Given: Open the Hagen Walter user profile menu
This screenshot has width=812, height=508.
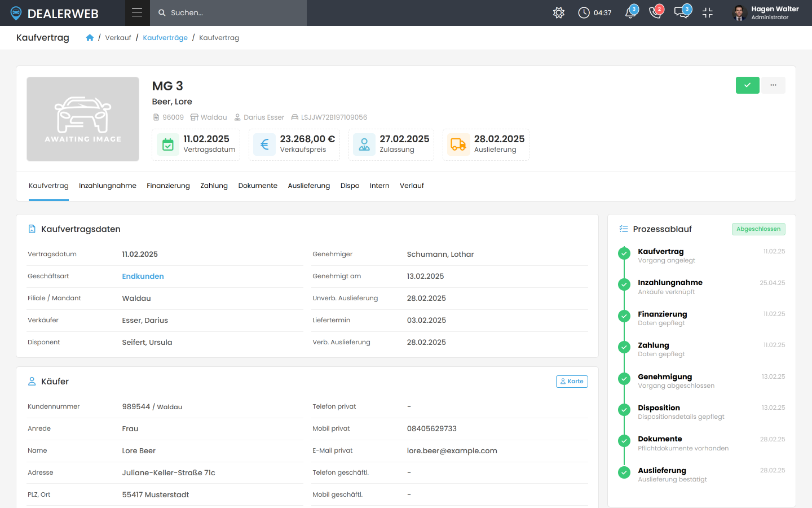Looking at the screenshot, I should pyautogui.click(x=766, y=13).
